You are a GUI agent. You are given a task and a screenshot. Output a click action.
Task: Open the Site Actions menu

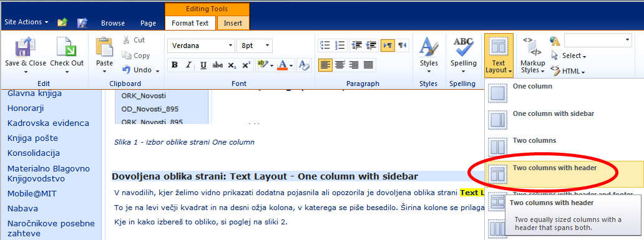(x=26, y=22)
